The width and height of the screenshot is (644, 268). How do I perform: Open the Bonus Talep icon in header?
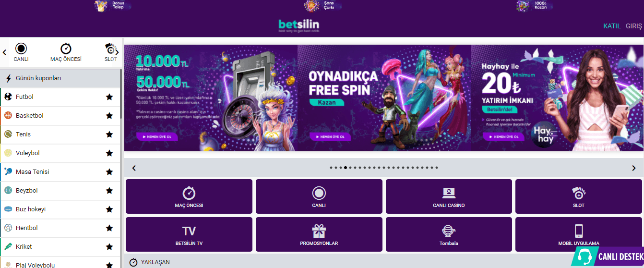(101, 6)
